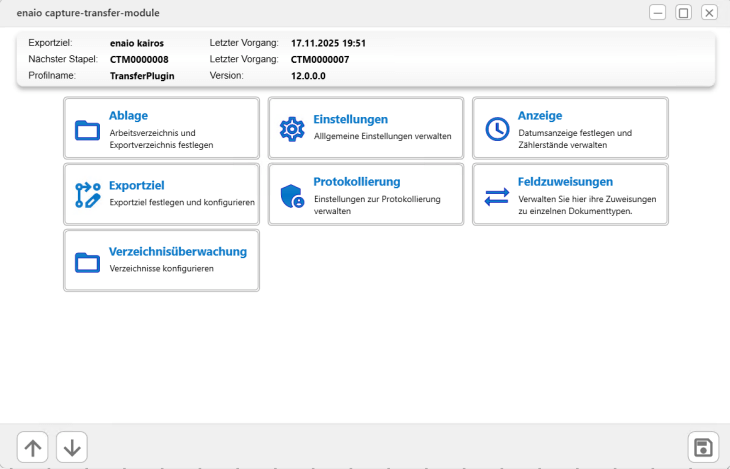Viewport: 730px width, 469px height.
Task: Click the text 'Alllgemeine Einstellungen verwalten'
Action: [383, 136]
